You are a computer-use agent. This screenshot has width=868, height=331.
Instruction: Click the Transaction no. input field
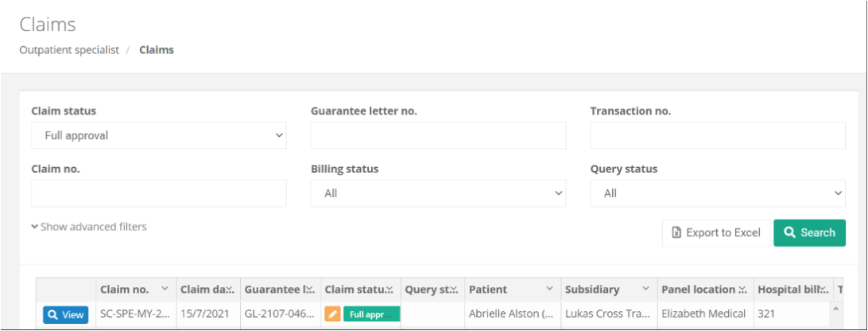click(x=717, y=135)
